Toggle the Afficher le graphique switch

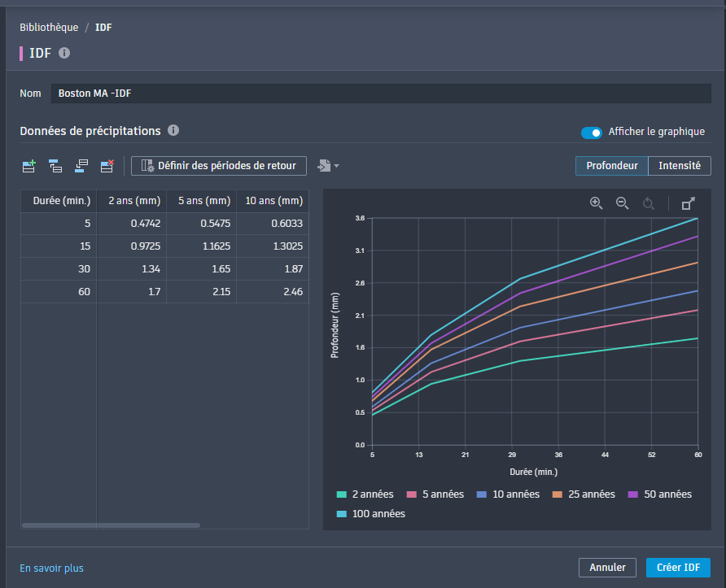(x=591, y=133)
